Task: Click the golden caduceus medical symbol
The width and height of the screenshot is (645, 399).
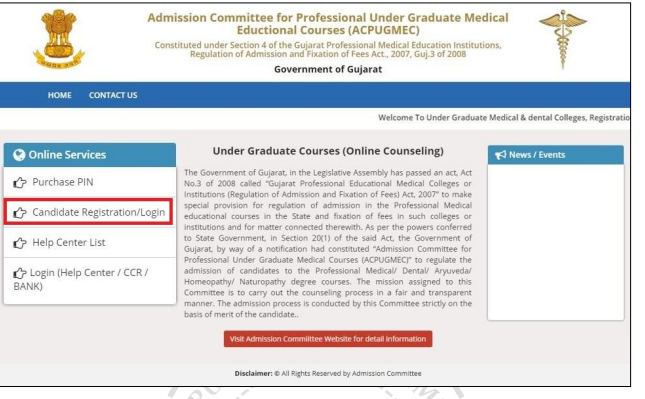Action: [x=563, y=39]
